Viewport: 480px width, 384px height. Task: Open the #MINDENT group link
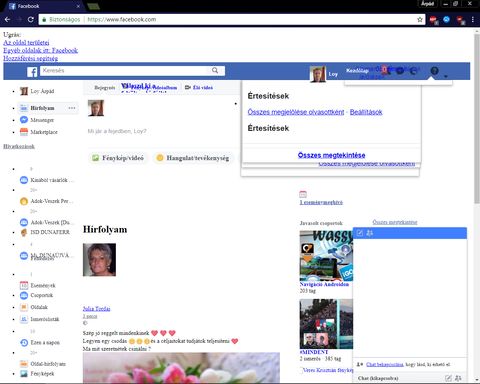314,352
